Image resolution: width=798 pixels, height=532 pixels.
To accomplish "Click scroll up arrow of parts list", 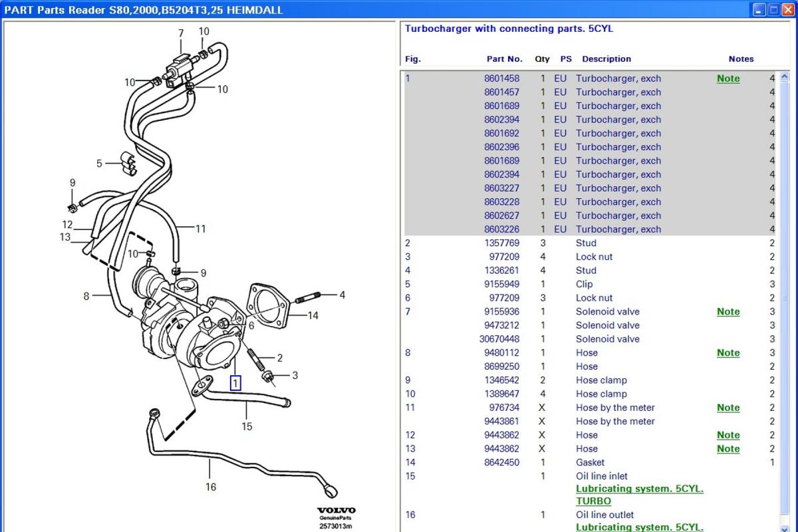I will click(784, 76).
